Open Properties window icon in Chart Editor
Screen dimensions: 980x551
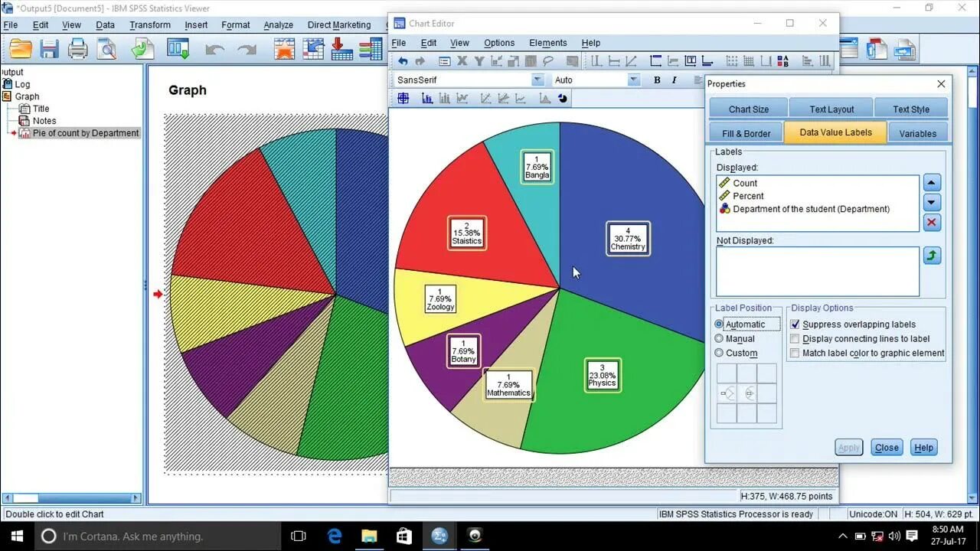pyautogui.click(x=444, y=61)
